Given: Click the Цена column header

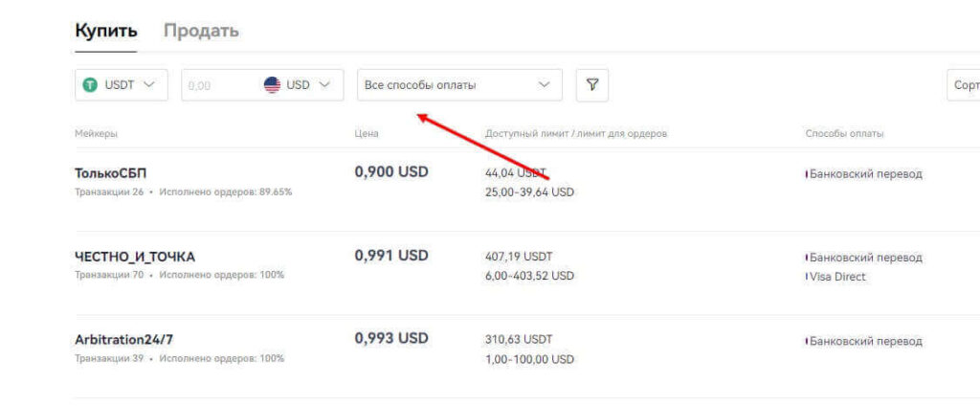Looking at the screenshot, I should (367, 134).
